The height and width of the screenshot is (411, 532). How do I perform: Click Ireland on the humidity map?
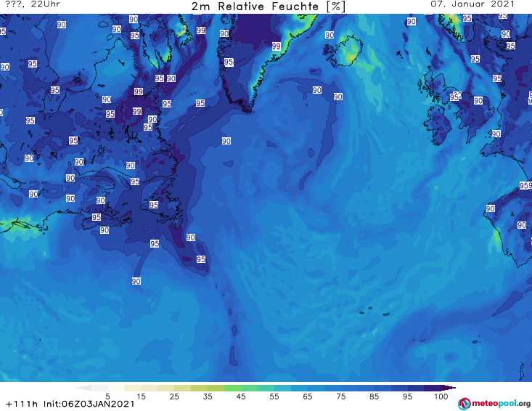(438, 125)
